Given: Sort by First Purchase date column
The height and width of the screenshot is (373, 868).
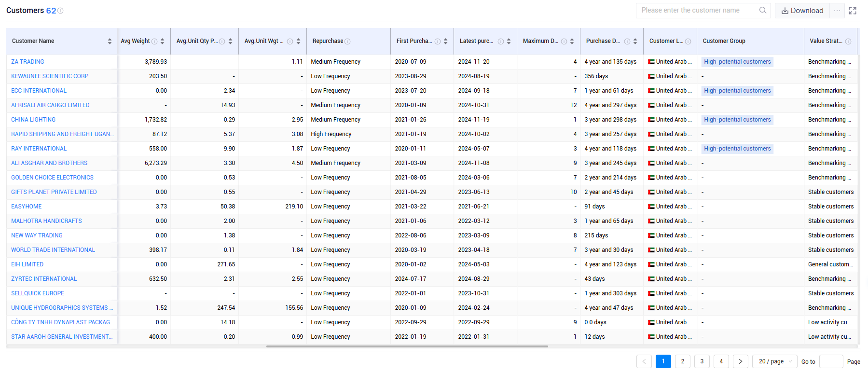Looking at the screenshot, I should 445,41.
